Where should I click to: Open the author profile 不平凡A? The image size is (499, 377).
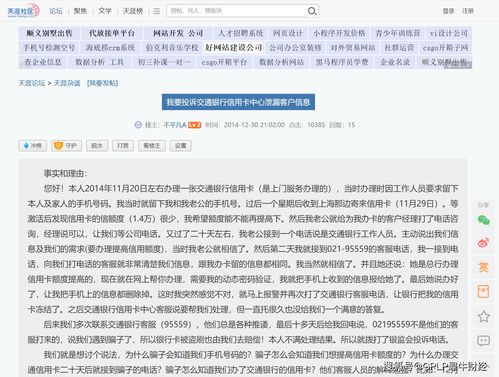click(175, 125)
